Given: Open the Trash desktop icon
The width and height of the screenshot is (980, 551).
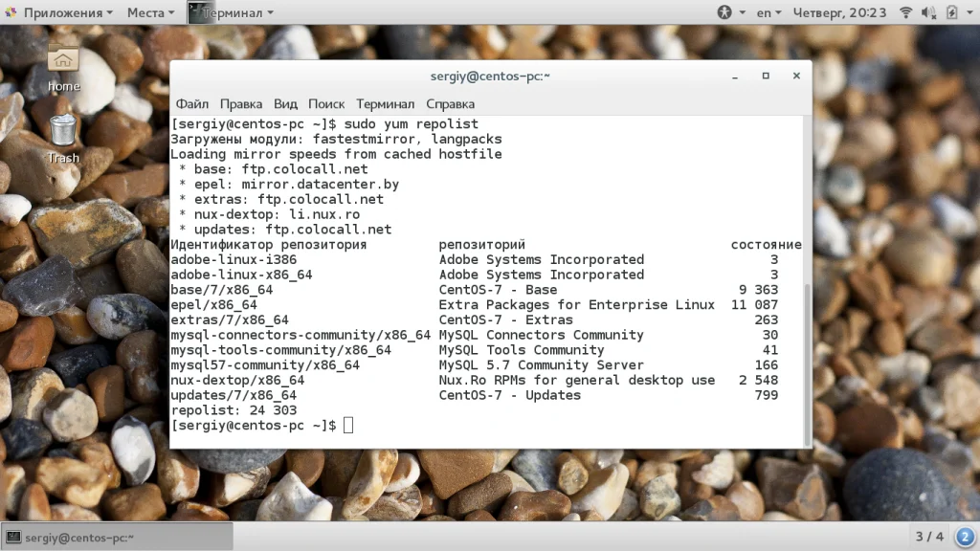Looking at the screenshot, I should [63, 139].
